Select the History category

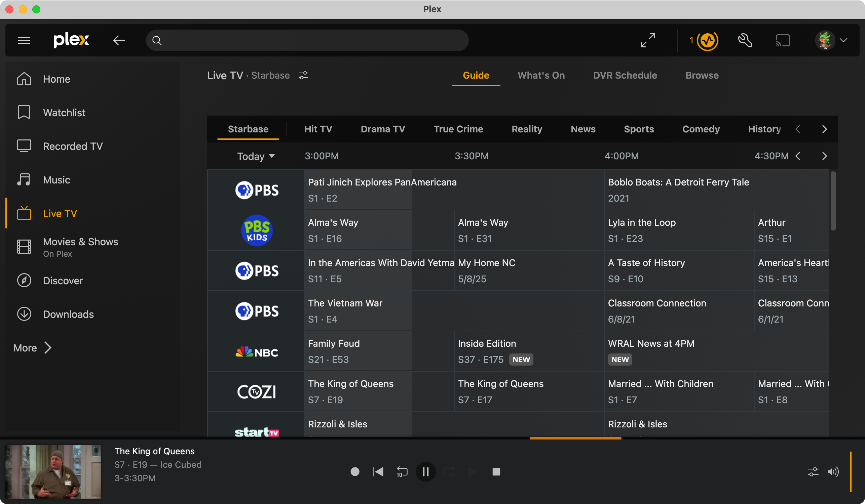point(764,129)
